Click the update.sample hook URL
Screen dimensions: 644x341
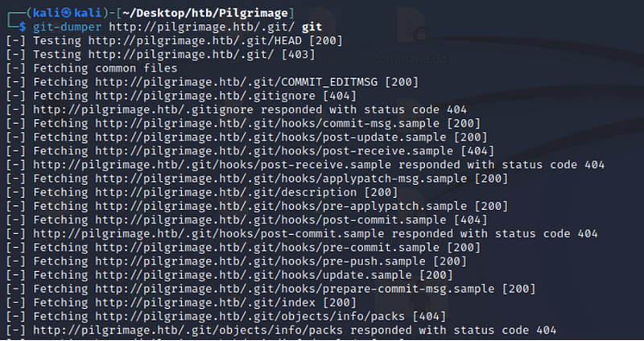click(253, 275)
